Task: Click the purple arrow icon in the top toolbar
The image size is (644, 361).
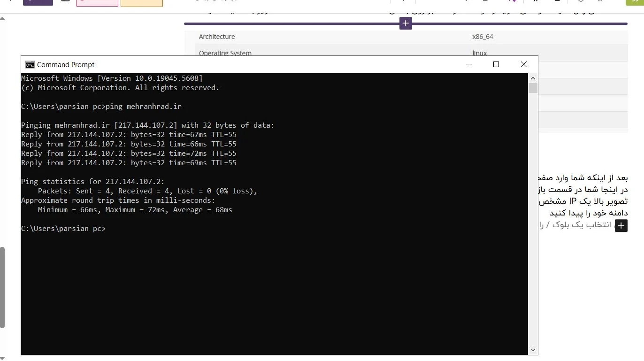Action: pos(513,1)
